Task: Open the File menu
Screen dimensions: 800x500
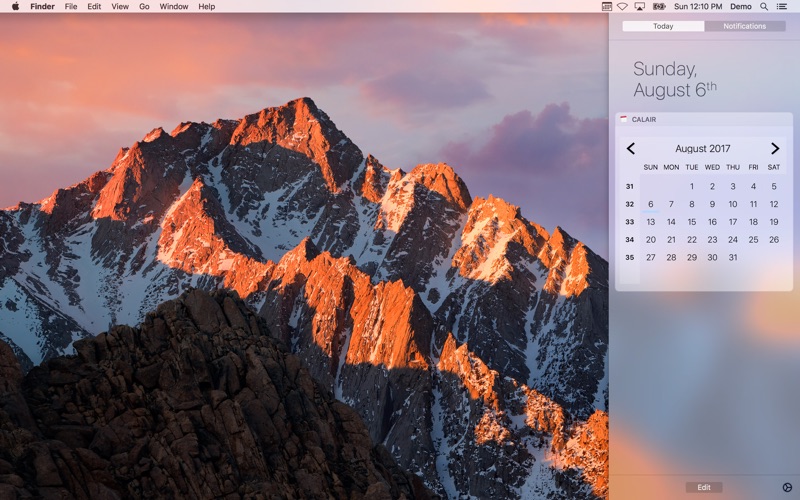Action: (x=71, y=6)
